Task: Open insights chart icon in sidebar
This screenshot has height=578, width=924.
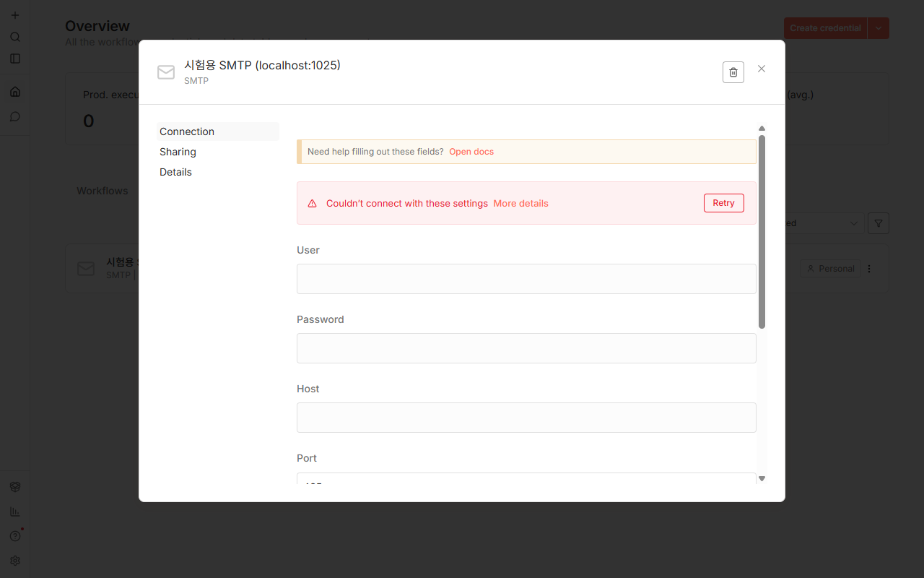Action: pyautogui.click(x=15, y=512)
